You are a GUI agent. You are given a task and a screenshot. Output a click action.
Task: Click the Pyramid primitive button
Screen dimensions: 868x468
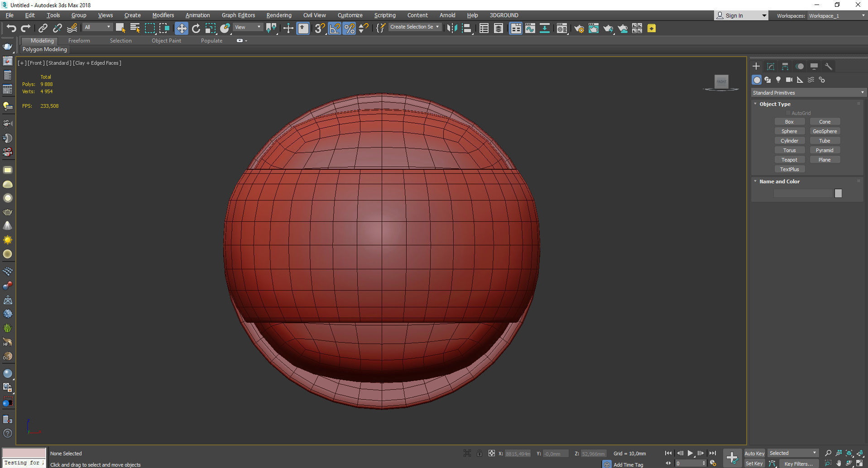pos(825,150)
